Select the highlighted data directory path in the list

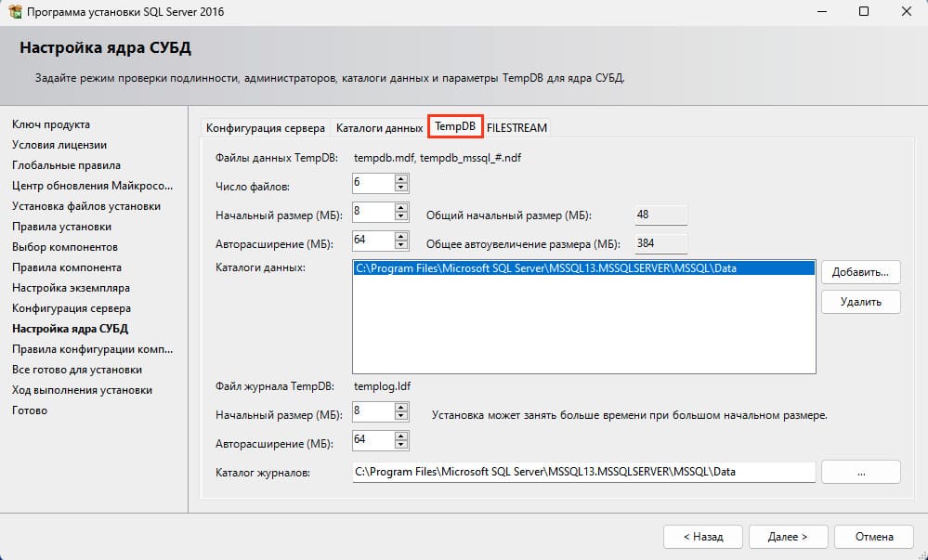[583, 268]
